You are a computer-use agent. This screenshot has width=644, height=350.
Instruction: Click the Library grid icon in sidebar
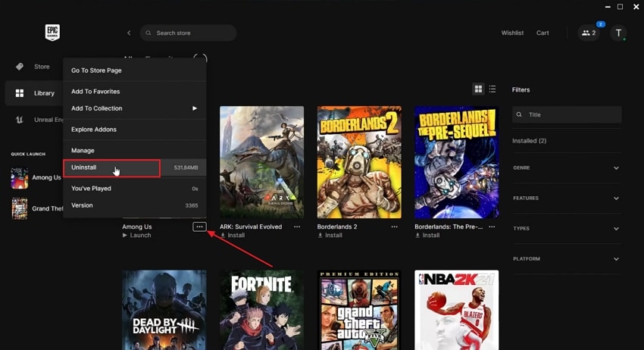click(19, 93)
